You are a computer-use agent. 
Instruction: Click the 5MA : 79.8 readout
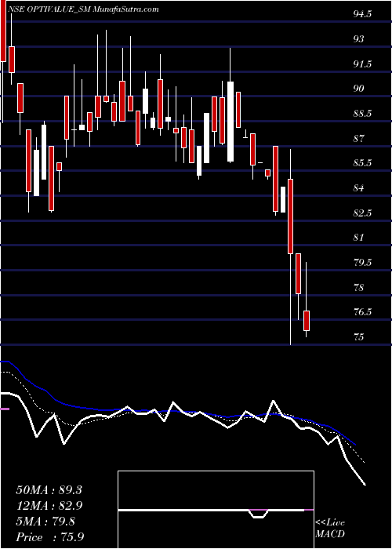tap(45, 522)
